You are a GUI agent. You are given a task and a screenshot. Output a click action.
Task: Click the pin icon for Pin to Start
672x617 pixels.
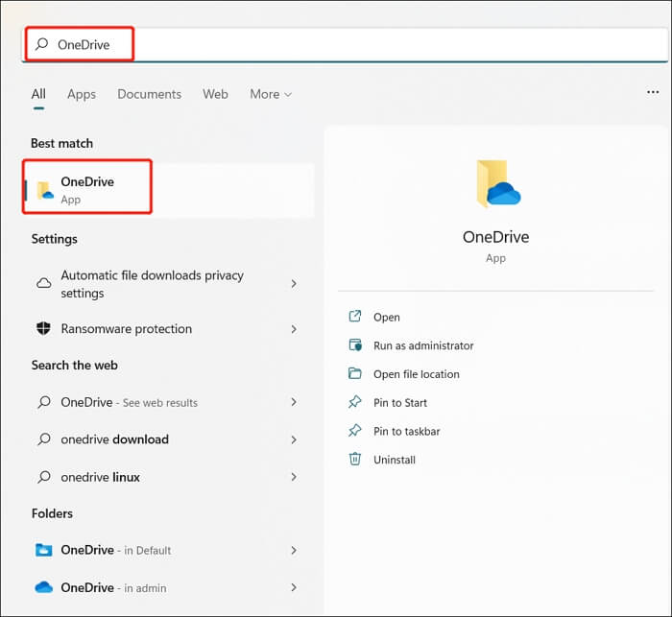click(355, 403)
